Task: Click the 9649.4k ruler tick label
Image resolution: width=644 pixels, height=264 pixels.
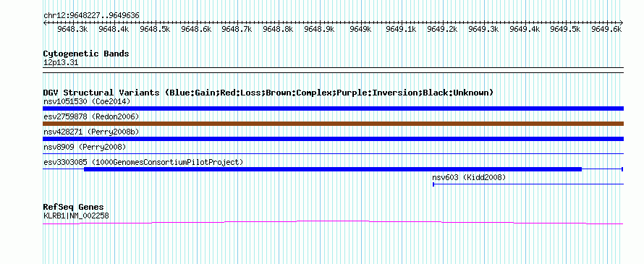Action: 525,30
